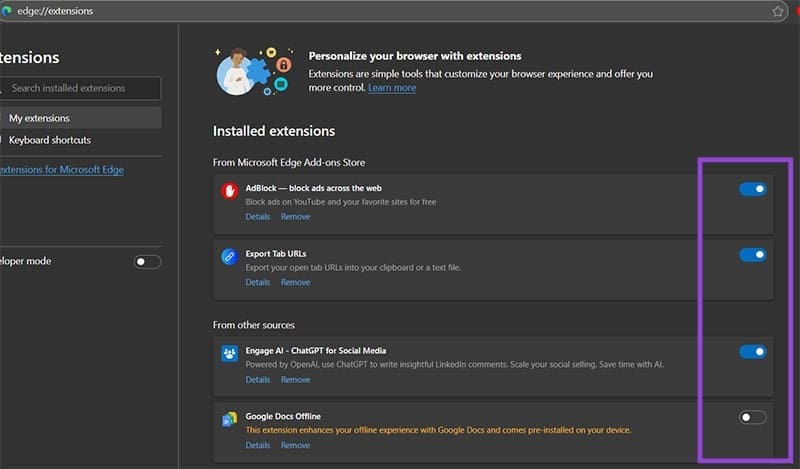Select My extensions in sidebar
This screenshot has height=469, width=800.
click(x=81, y=118)
